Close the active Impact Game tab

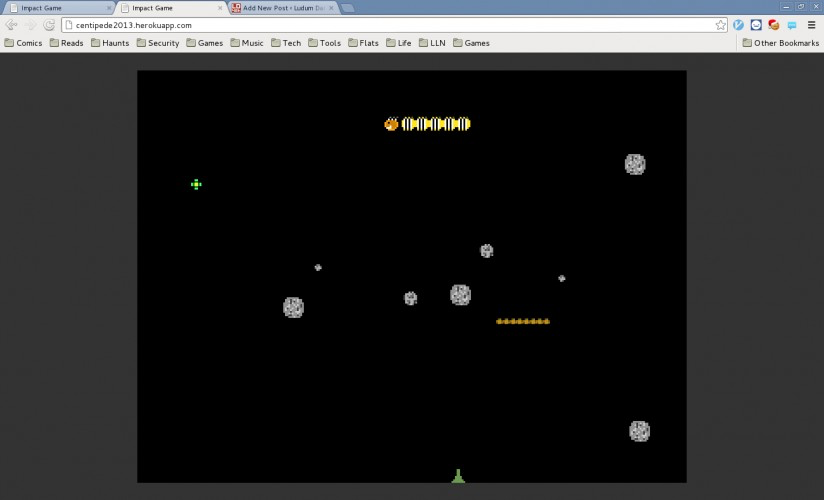pyautogui.click(x=220, y=8)
